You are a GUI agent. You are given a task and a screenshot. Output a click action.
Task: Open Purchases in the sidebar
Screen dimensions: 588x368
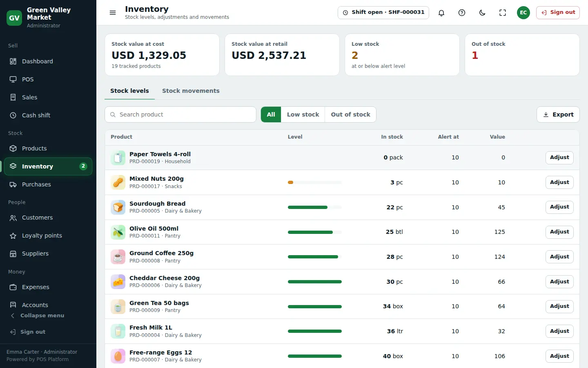pos(48,184)
